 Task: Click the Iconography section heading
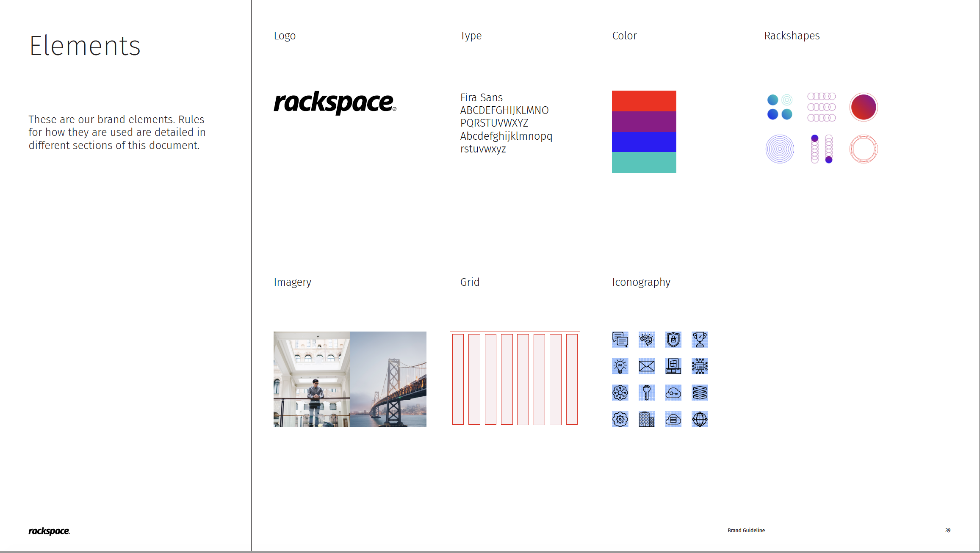641,282
